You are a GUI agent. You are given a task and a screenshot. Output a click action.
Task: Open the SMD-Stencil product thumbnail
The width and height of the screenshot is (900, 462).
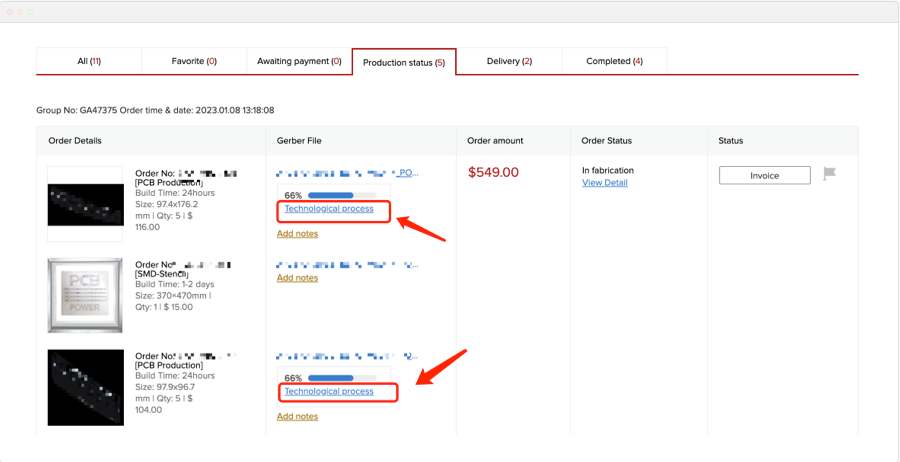(85, 295)
